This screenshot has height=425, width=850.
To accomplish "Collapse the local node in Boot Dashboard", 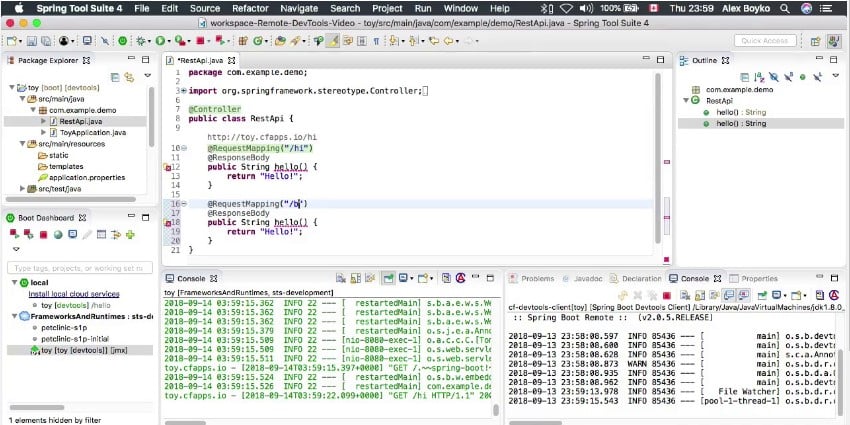I will tap(14, 282).
